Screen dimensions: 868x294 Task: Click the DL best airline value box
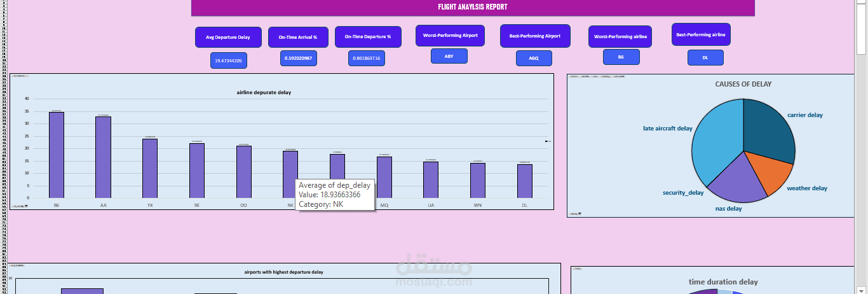[x=705, y=57]
